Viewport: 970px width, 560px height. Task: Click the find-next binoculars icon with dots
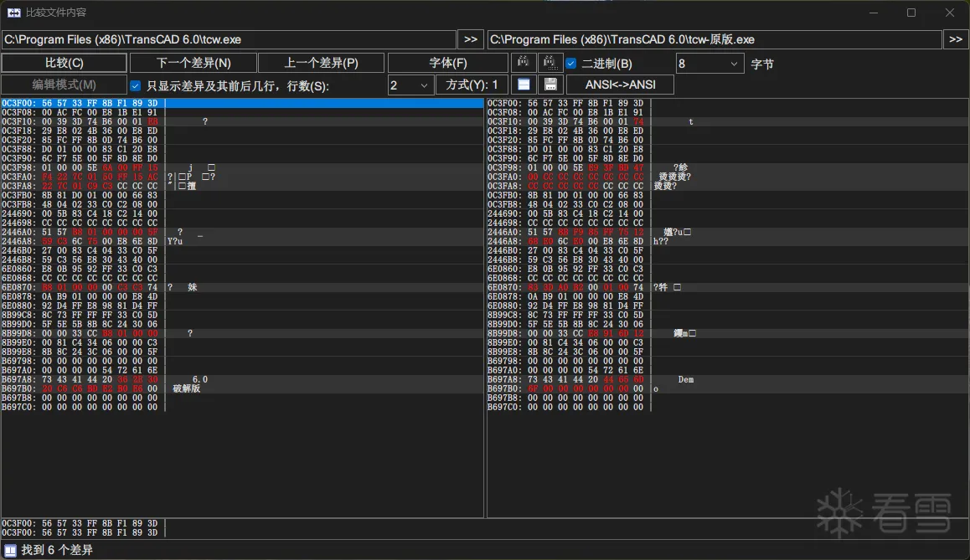tap(550, 63)
